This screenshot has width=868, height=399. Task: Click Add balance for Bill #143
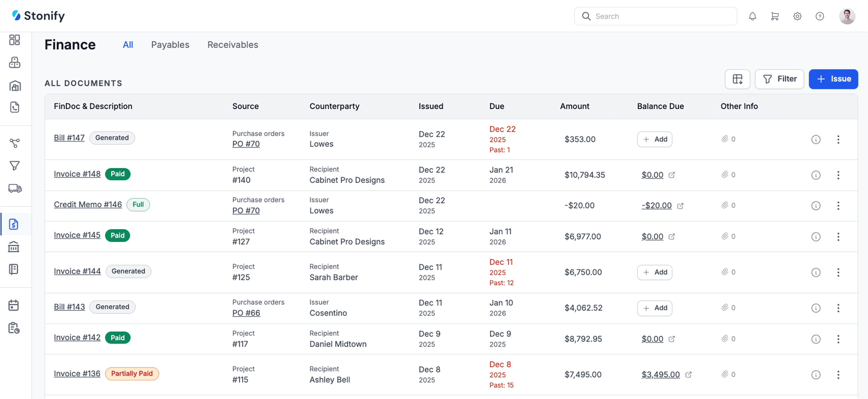[654, 308]
